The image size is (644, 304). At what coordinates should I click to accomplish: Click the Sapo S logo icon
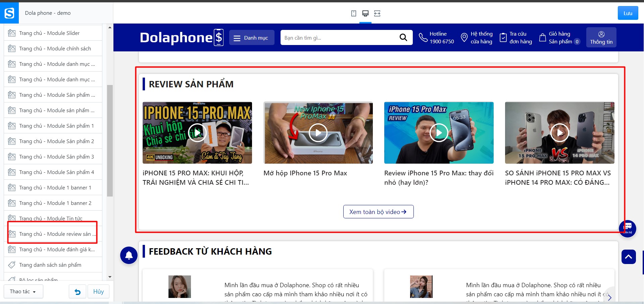click(x=9, y=13)
